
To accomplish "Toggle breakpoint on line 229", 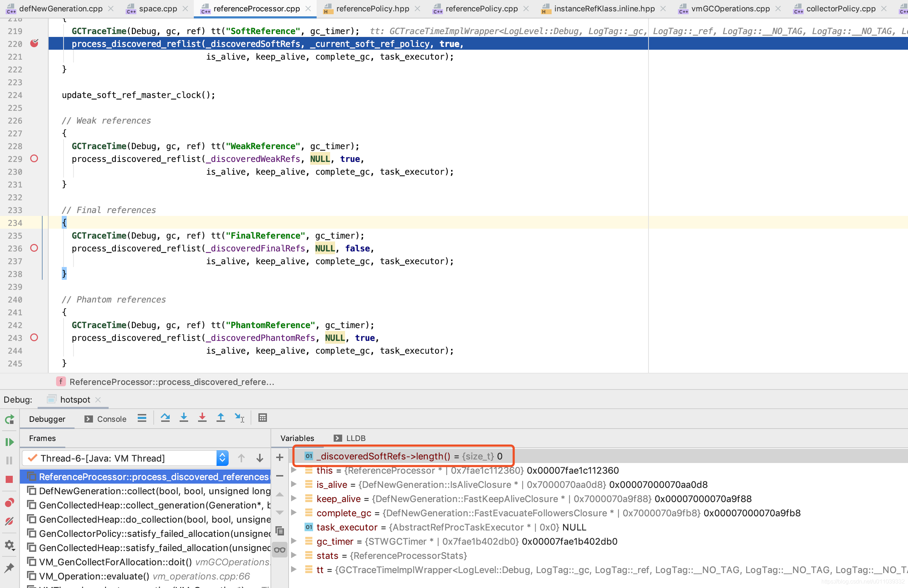I will pyautogui.click(x=34, y=159).
